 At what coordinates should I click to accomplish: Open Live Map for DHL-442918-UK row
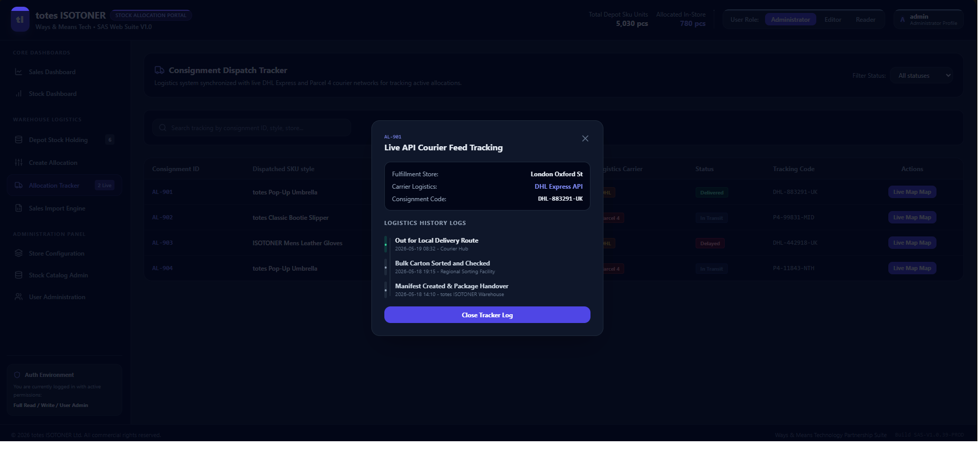click(912, 243)
